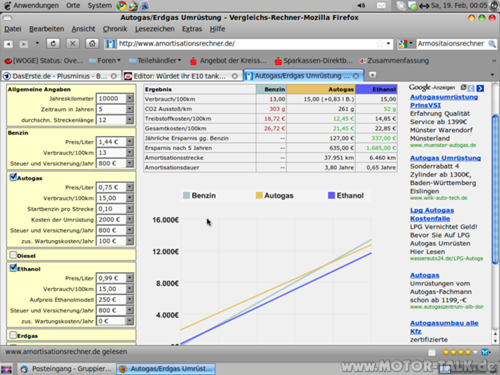Click the search magnifier icon
The width and height of the screenshot is (500, 375).
[492, 44]
